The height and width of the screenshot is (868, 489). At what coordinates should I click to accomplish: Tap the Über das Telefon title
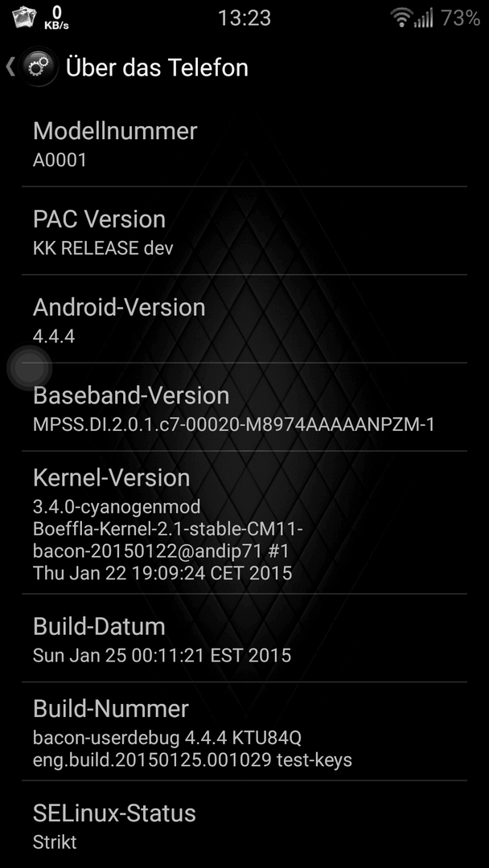click(x=157, y=68)
